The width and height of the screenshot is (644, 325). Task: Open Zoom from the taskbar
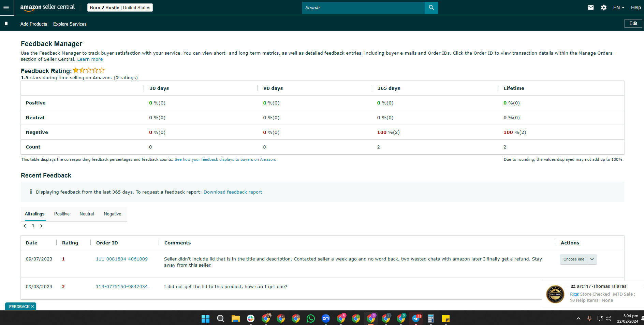(x=326, y=319)
